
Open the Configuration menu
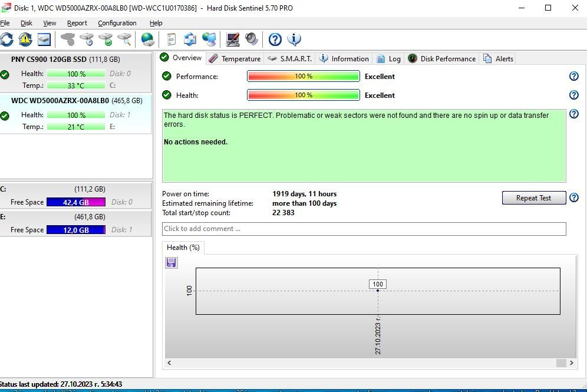[117, 23]
